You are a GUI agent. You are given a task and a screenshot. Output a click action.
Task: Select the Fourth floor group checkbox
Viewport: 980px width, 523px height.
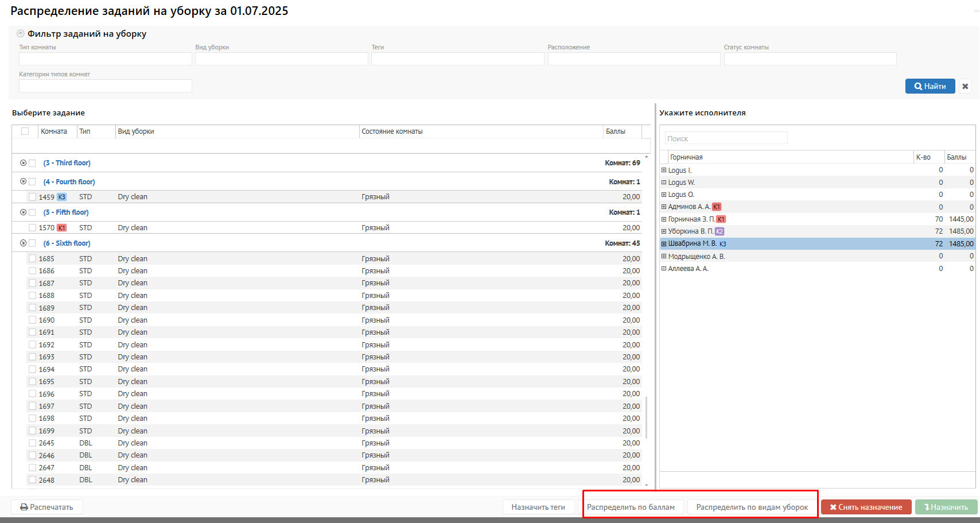point(32,181)
